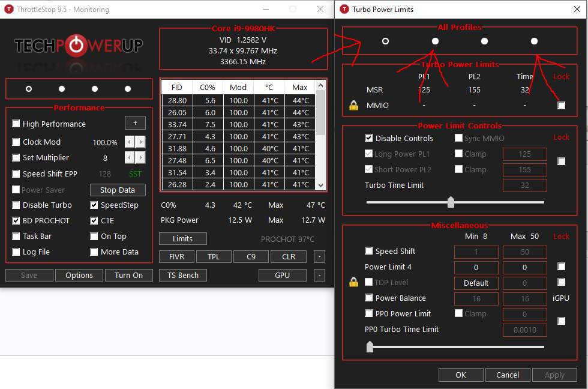
Task: Select second radio under All Profiles
Action: [435, 41]
